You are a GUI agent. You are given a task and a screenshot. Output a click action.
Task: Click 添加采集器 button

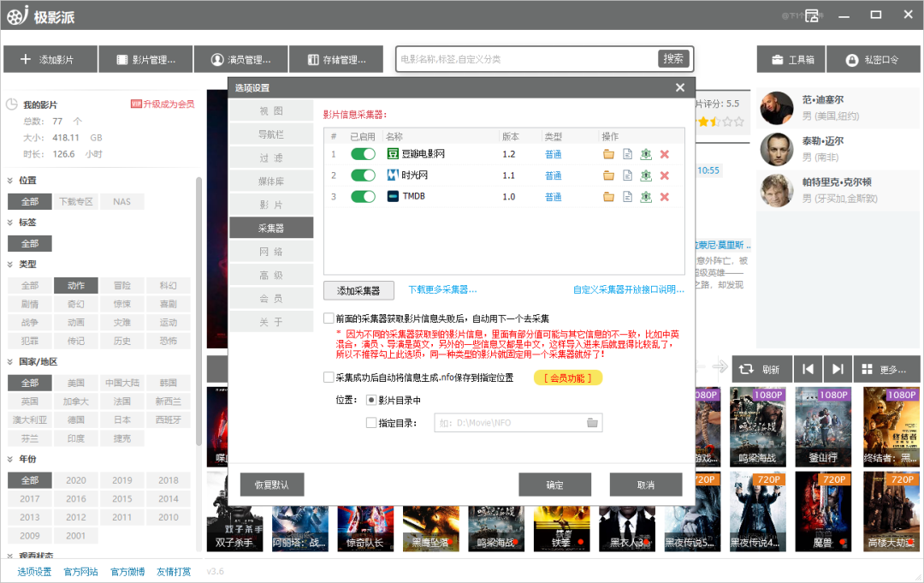coord(358,290)
